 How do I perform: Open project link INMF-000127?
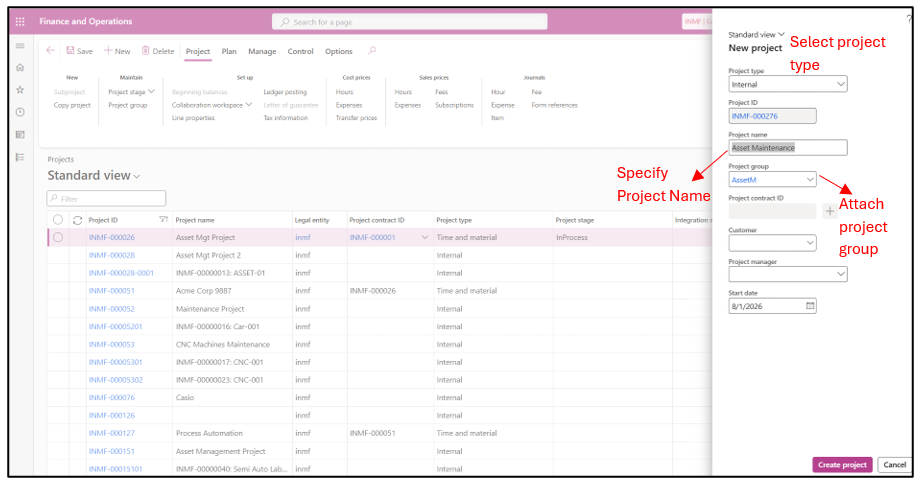pos(111,433)
